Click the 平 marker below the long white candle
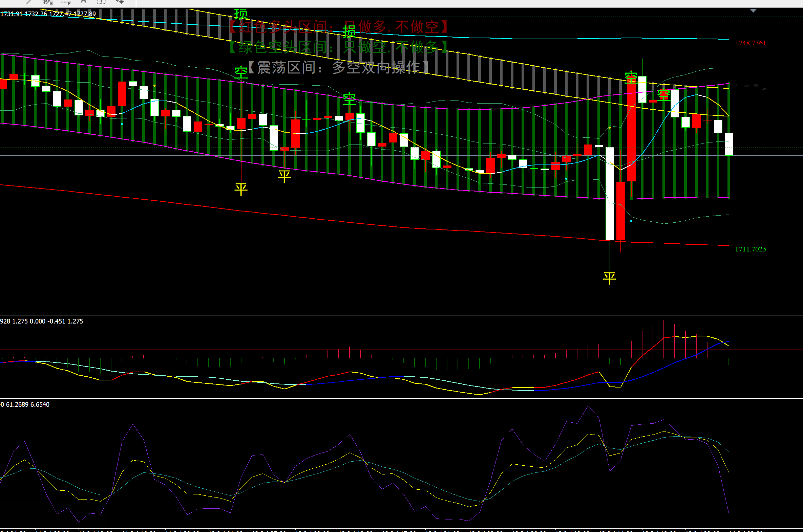The width and height of the screenshot is (803, 532). (x=610, y=278)
